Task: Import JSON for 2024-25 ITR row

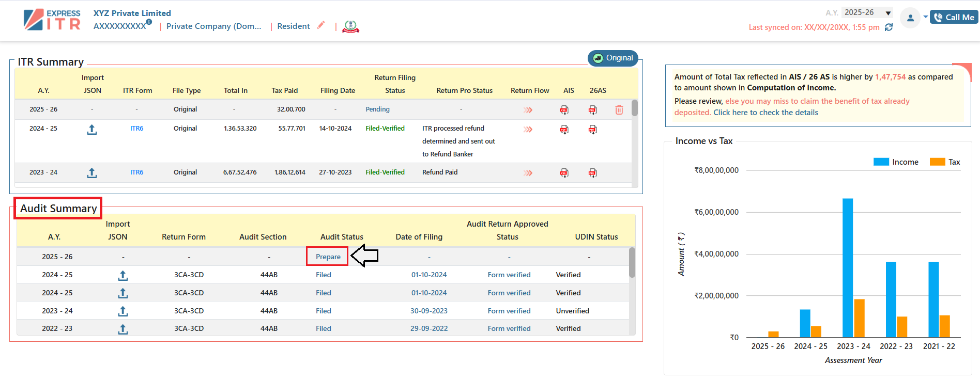Action: click(92, 130)
